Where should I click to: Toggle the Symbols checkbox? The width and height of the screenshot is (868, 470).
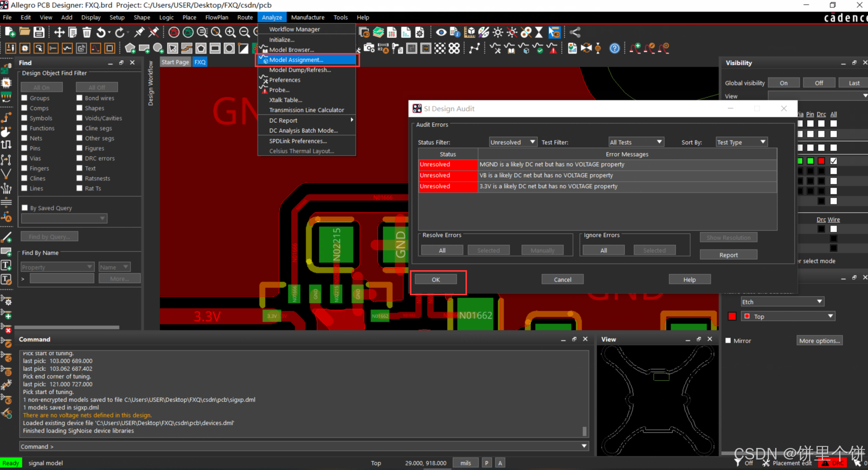pyautogui.click(x=25, y=118)
